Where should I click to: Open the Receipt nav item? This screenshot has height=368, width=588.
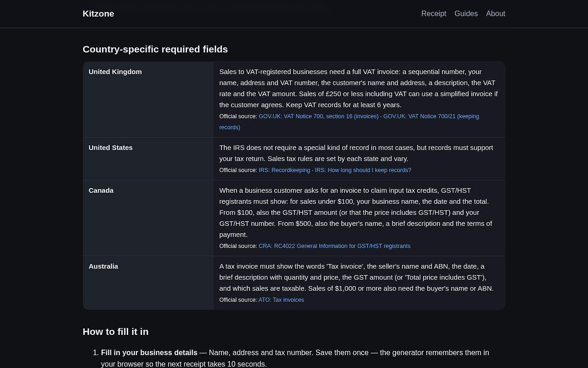[x=434, y=14]
